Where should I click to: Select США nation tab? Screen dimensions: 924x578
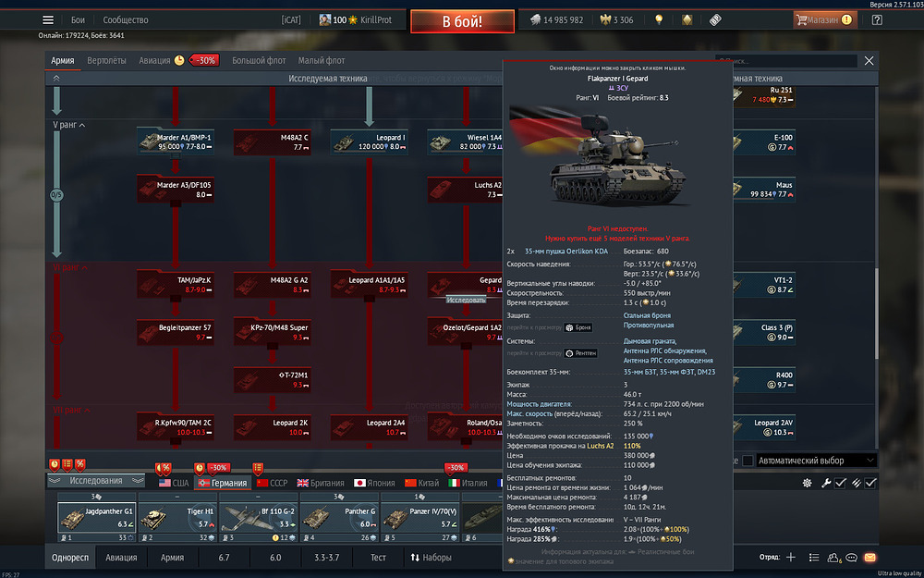point(174,483)
